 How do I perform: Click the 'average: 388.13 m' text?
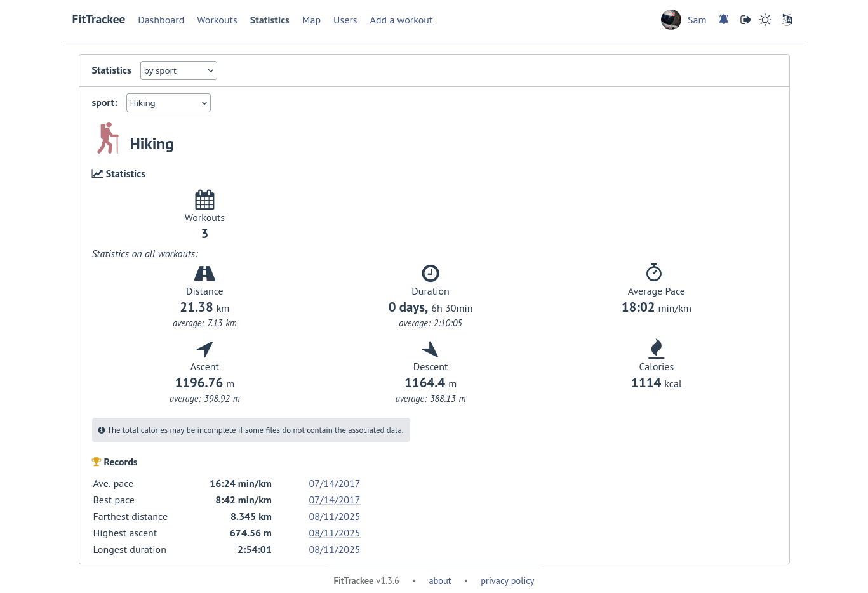click(x=431, y=399)
